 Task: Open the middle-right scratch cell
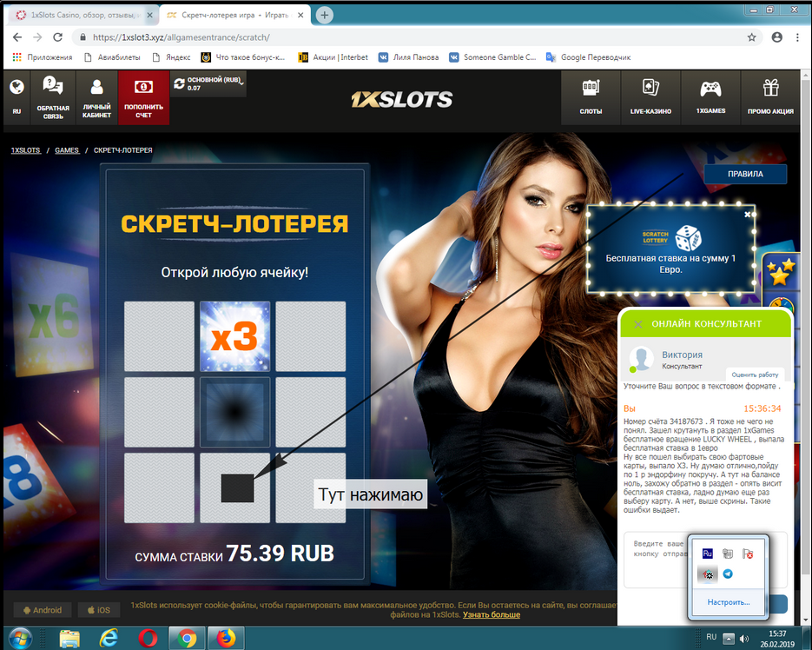click(x=311, y=412)
